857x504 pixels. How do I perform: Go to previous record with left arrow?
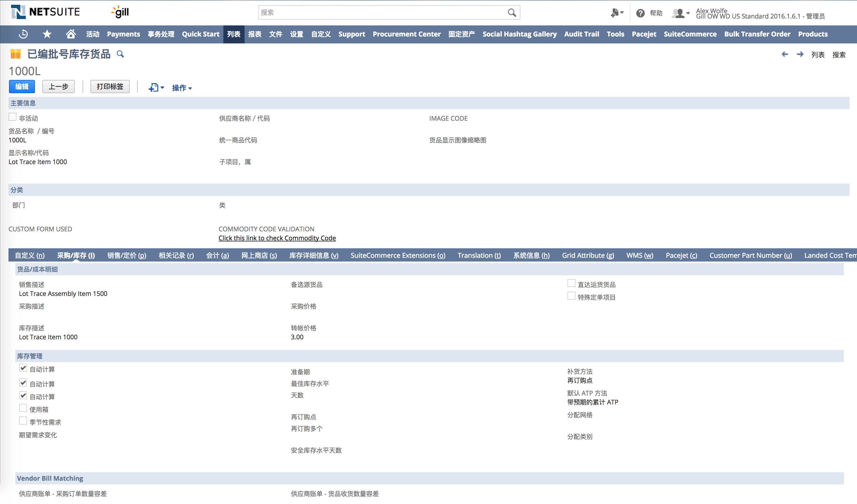coord(784,55)
